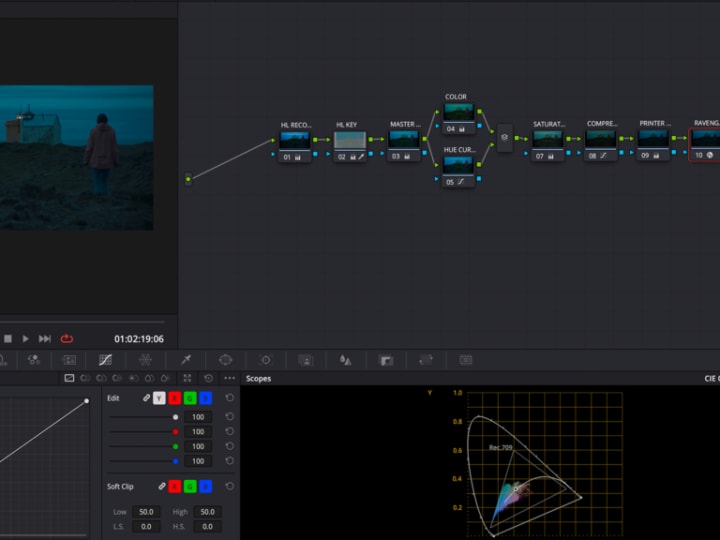This screenshot has width=720, height=540.
Task: Open the Stereoscopic 3D palette
Action: click(x=466, y=360)
